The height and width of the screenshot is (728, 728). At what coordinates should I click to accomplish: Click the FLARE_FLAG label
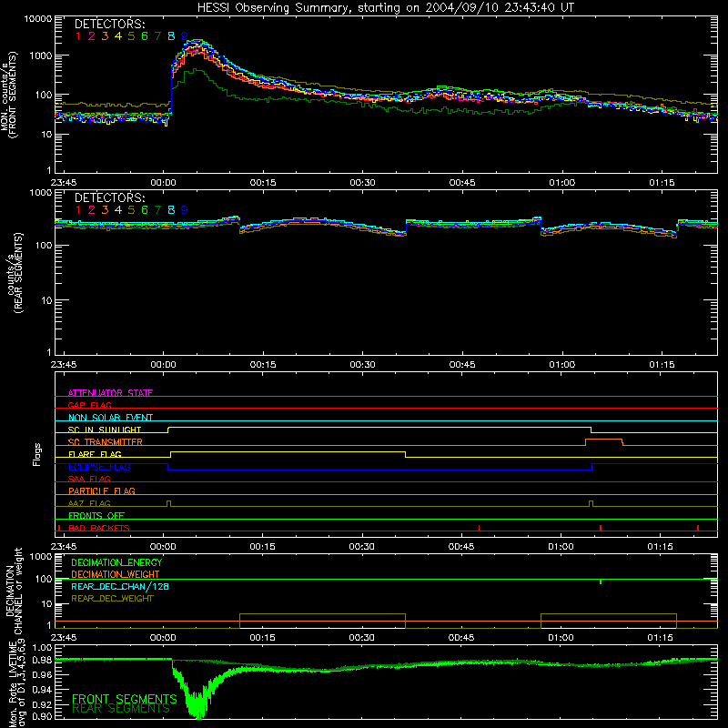click(95, 454)
